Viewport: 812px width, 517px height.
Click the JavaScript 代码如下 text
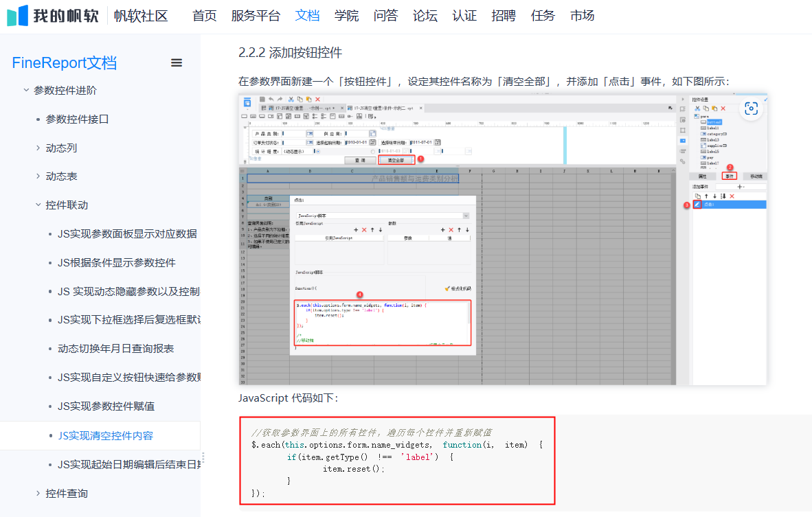pos(288,398)
